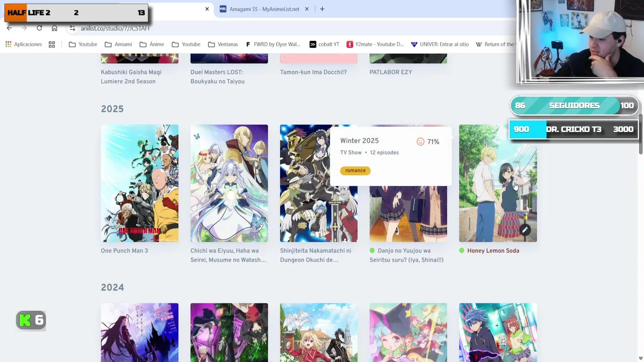The image size is (644, 362).
Task: Open the Aplicaciones apps grid
Action: (24, 44)
